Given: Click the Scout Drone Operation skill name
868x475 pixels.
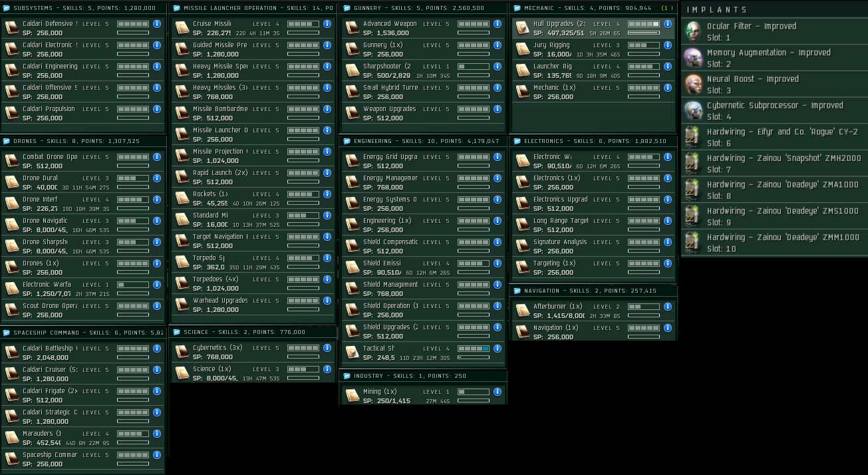Looking at the screenshot, I should pyautogui.click(x=50, y=306).
